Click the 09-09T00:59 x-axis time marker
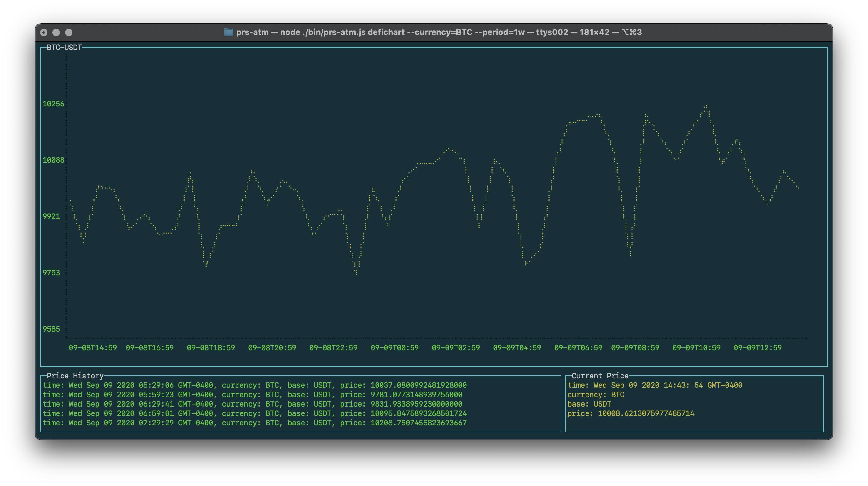The height and width of the screenshot is (486, 868). click(395, 348)
